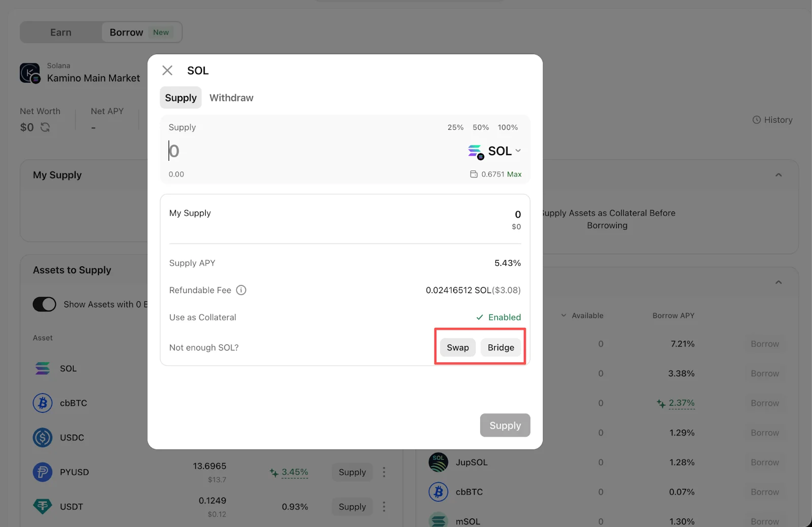This screenshot has width=812, height=527.
Task: Close the SOL supply dialog
Action: [x=167, y=71]
